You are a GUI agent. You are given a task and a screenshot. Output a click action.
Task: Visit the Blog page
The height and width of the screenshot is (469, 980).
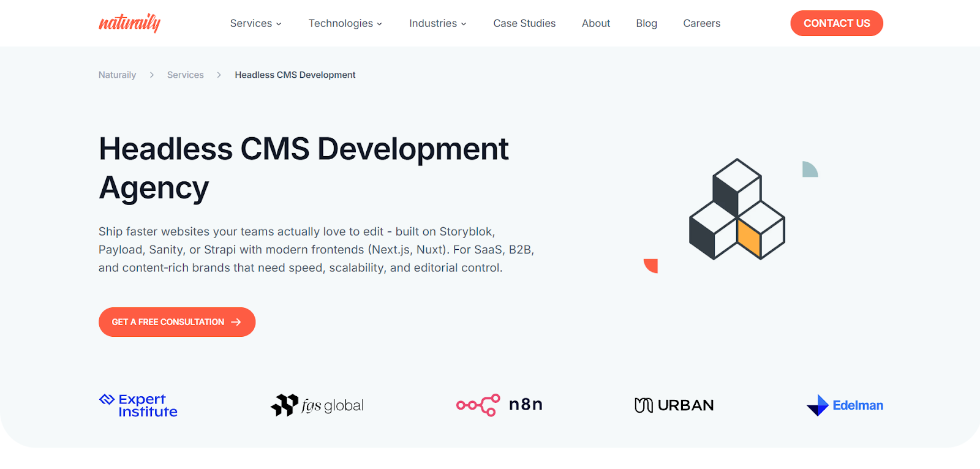click(x=646, y=23)
